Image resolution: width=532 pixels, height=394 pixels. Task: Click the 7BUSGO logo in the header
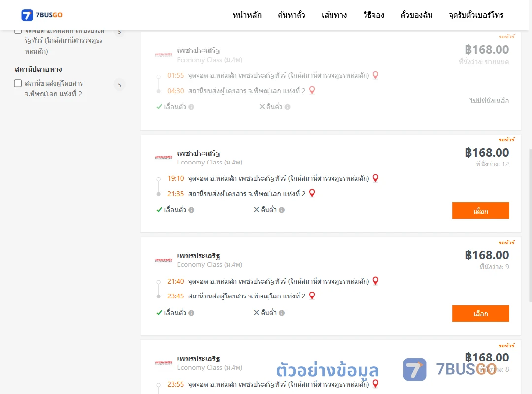[42, 15]
